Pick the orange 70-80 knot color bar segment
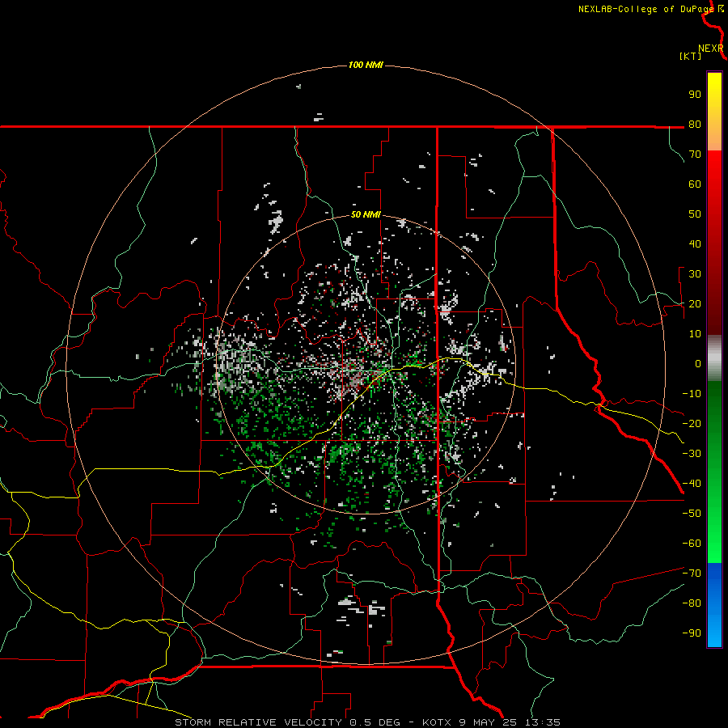This screenshot has width=728, height=728. pos(714,138)
